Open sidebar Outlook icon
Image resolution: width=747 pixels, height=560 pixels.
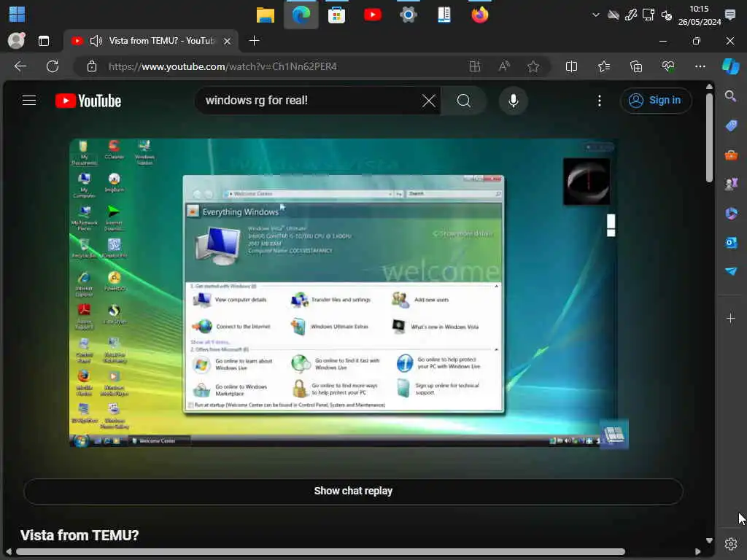coord(731,242)
